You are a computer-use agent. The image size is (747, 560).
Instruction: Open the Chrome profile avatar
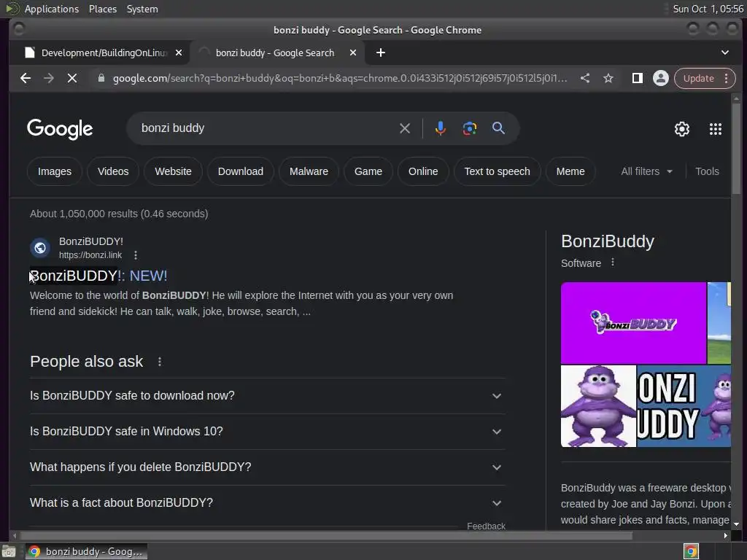pos(661,78)
